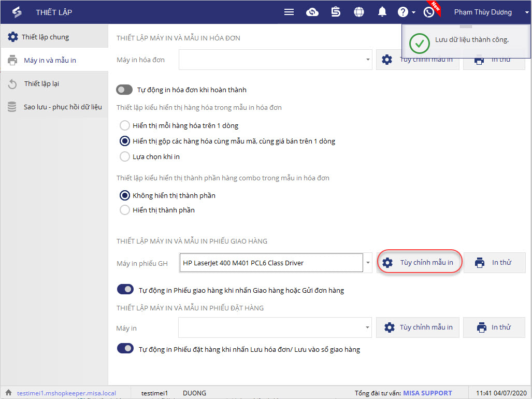The width and height of the screenshot is (532, 399).
Task: Select Hiển thị mỗi hàng hóa trên 1 dòng
Action: tap(125, 125)
